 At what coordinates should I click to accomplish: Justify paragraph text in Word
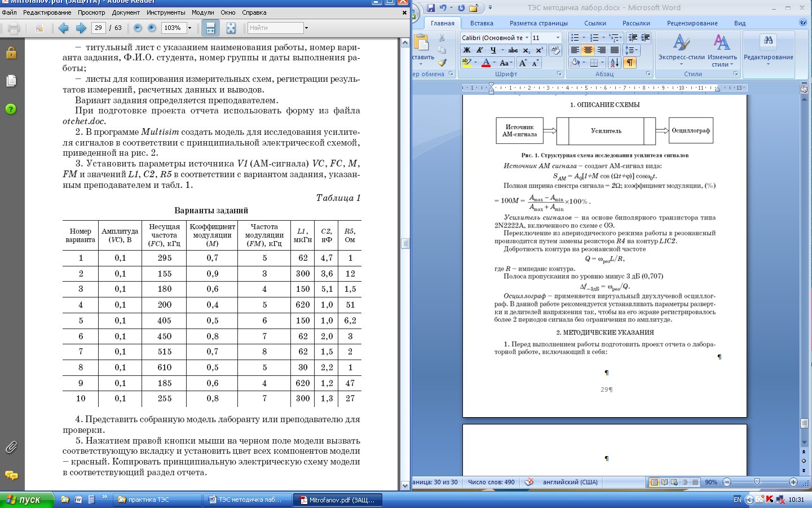tap(615, 50)
